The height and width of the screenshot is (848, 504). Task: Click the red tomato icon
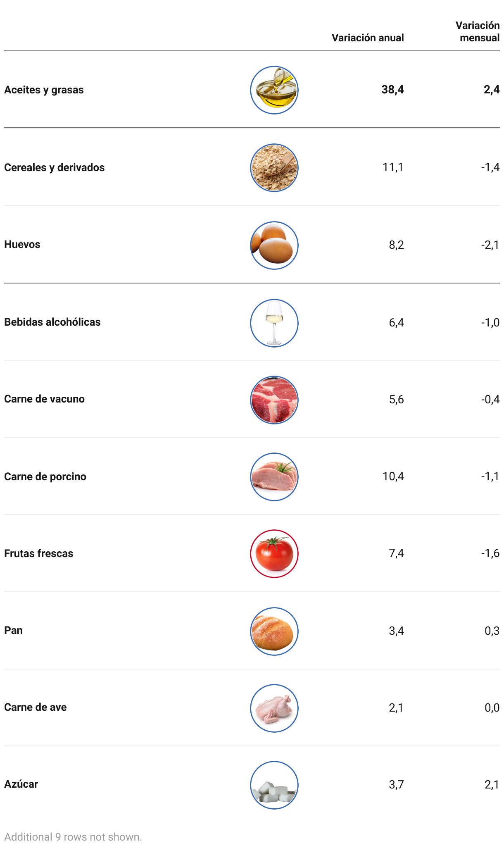[x=274, y=554]
